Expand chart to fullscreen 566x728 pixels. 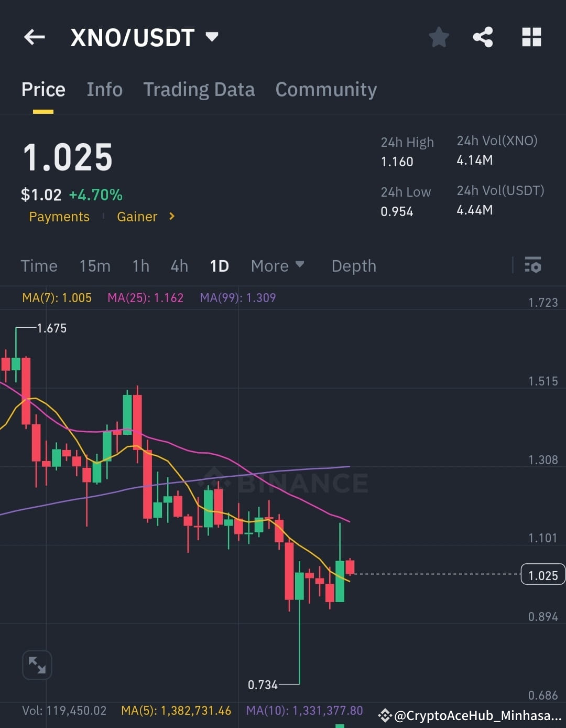tap(37, 665)
